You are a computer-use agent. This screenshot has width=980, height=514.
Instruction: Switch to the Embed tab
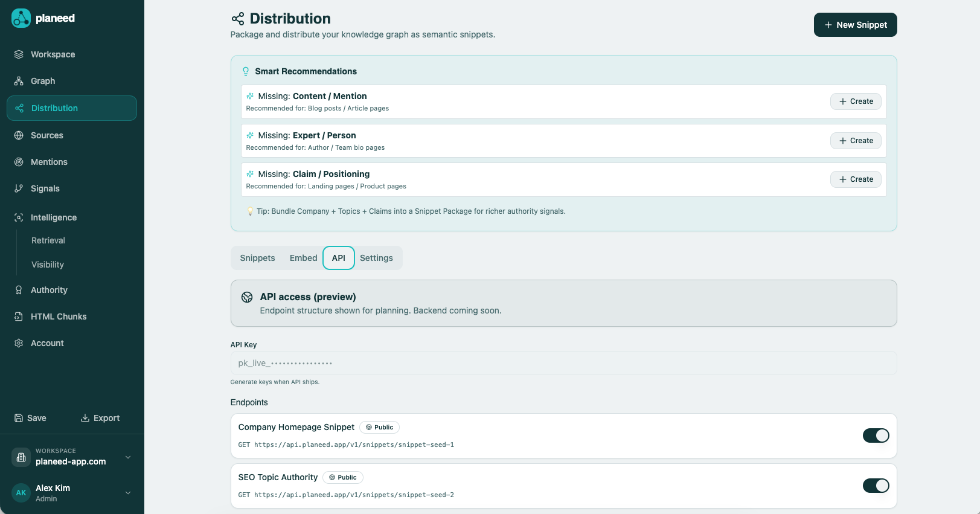pyautogui.click(x=303, y=258)
